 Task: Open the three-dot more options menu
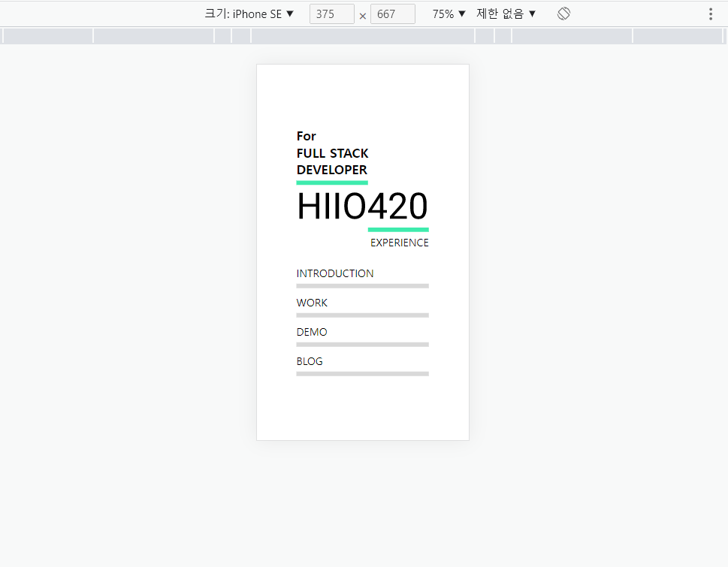click(711, 14)
